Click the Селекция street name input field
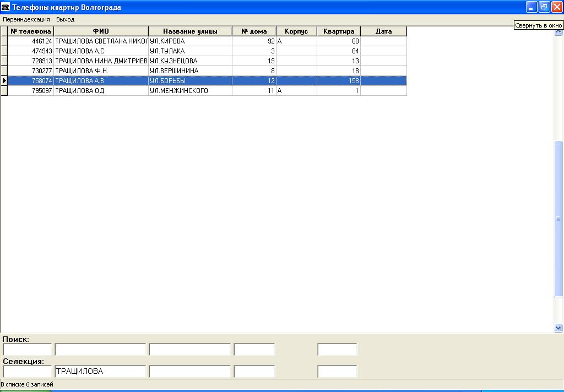 [189, 372]
